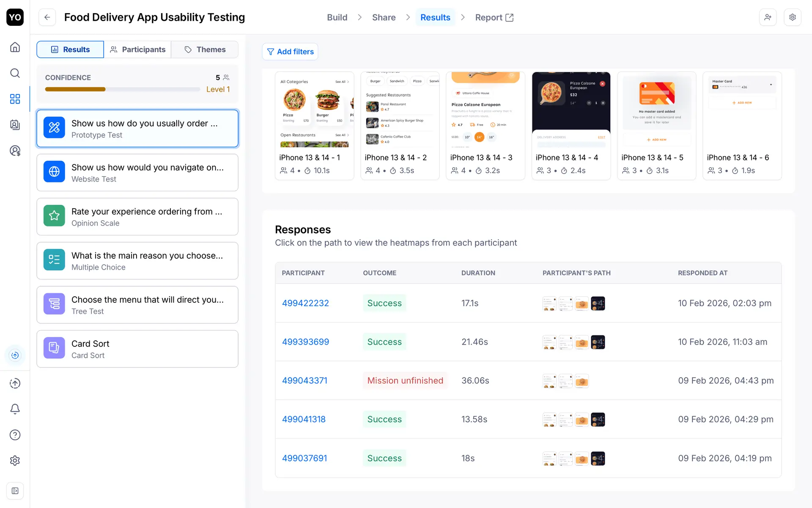Switch to the Themes tab
Screen dimensions: 812x508
pyautogui.click(x=205, y=50)
